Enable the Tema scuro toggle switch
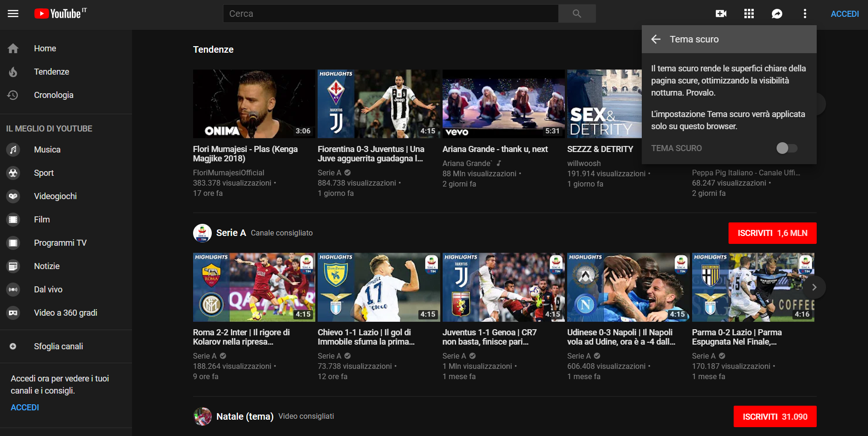Image resolution: width=868 pixels, height=436 pixels. coord(786,148)
